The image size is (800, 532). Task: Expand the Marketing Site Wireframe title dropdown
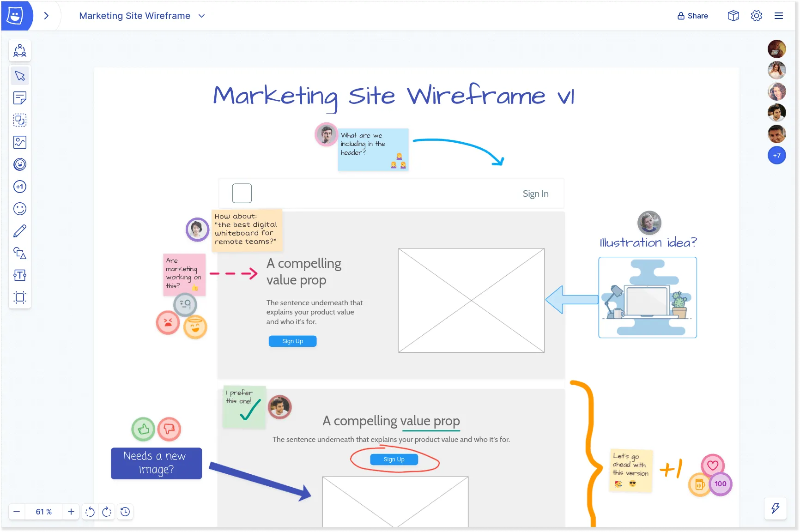[x=201, y=16]
